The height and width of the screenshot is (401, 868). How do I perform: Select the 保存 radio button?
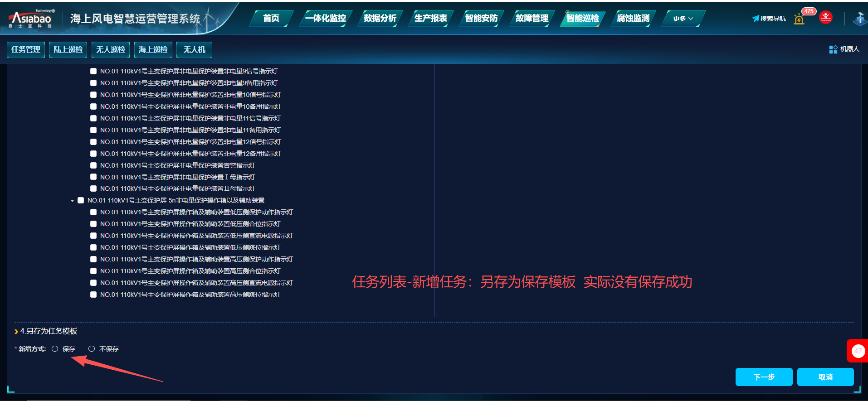point(55,349)
